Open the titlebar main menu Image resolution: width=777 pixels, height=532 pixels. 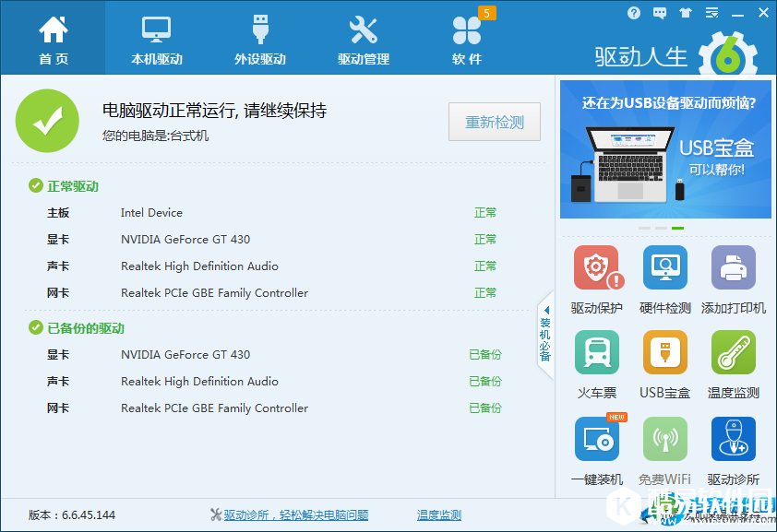[711, 13]
